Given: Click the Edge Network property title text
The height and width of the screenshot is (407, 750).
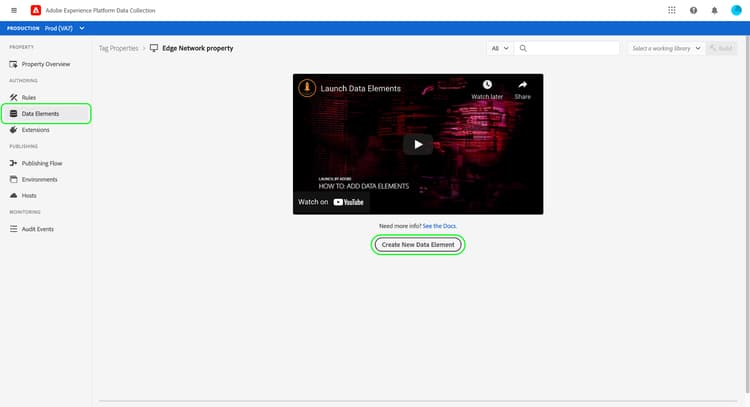Looking at the screenshot, I should [198, 48].
